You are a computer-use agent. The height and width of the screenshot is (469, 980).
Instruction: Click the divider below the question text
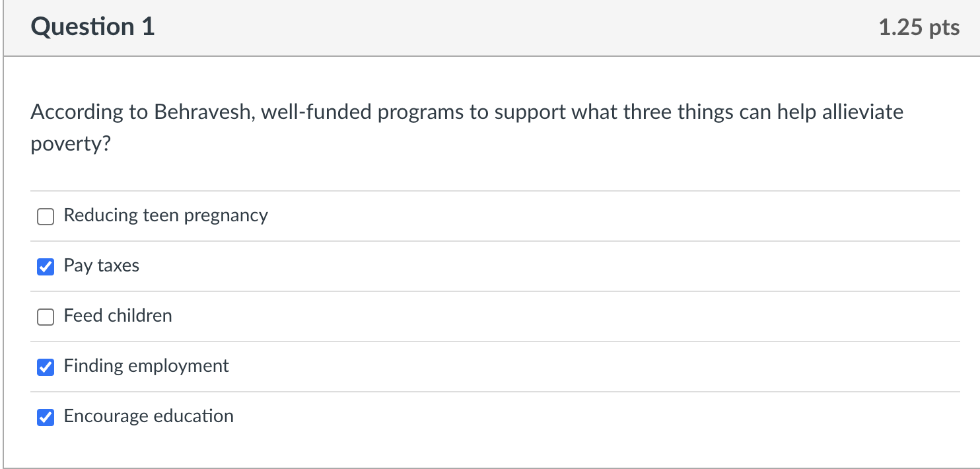tap(490, 192)
